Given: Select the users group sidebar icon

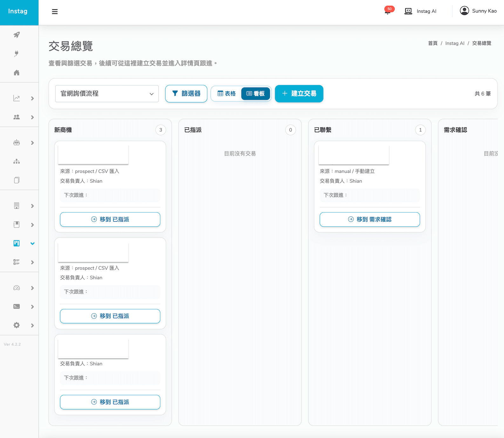Looking at the screenshot, I should [x=17, y=117].
